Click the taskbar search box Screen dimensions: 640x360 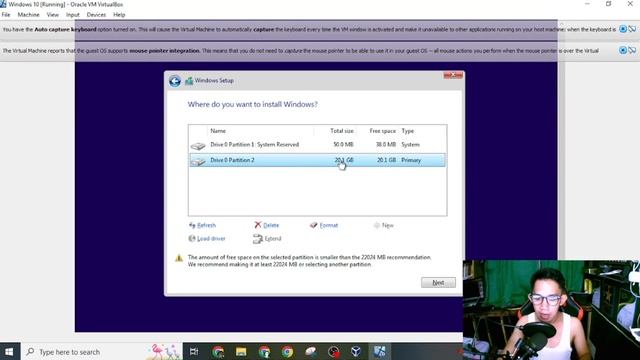101,351
